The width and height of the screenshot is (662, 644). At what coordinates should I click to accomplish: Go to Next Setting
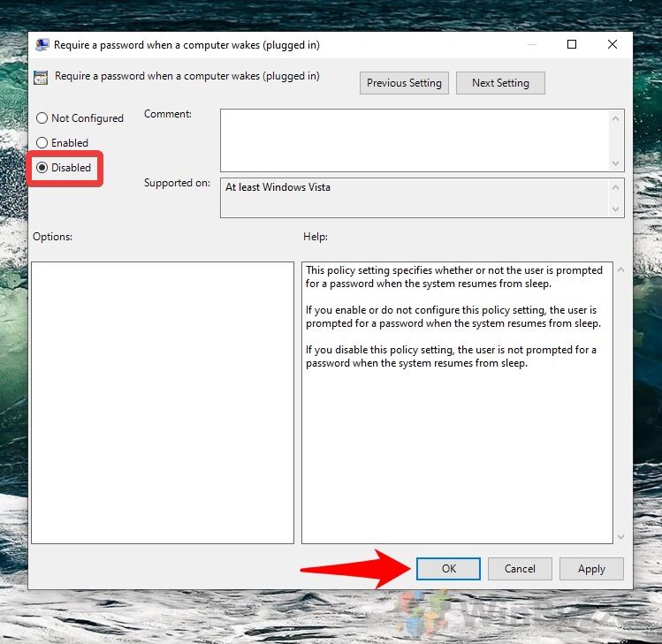tap(500, 83)
